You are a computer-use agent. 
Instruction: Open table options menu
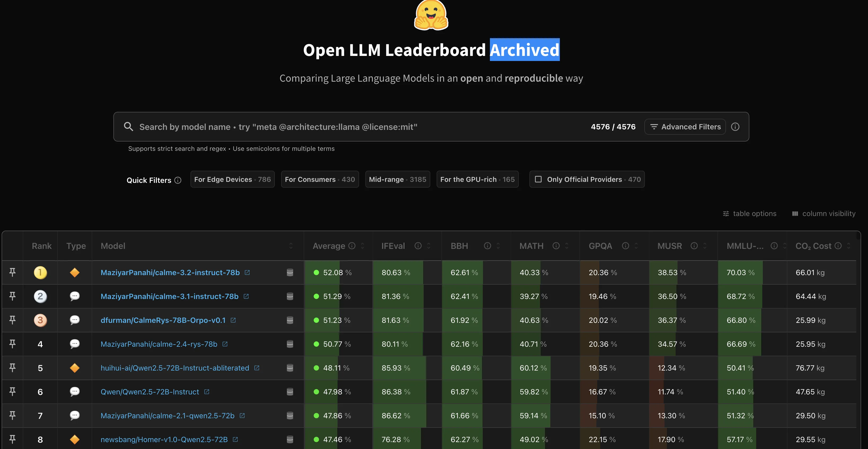click(x=749, y=213)
